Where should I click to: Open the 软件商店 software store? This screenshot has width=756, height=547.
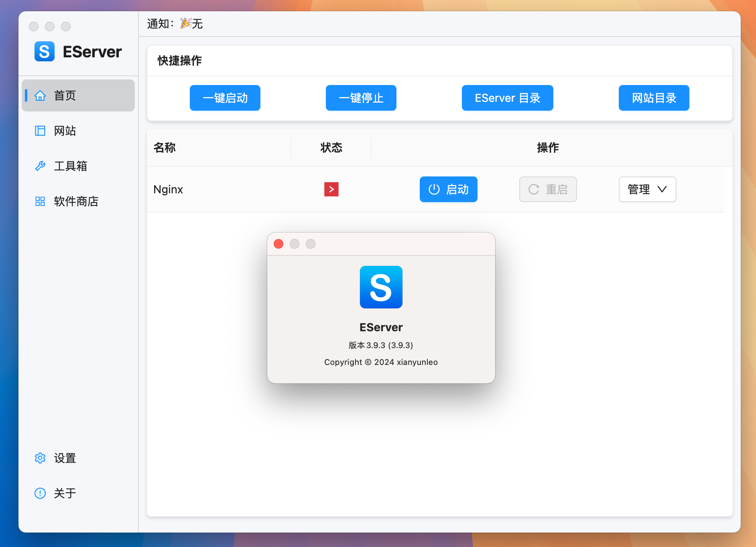coord(78,201)
